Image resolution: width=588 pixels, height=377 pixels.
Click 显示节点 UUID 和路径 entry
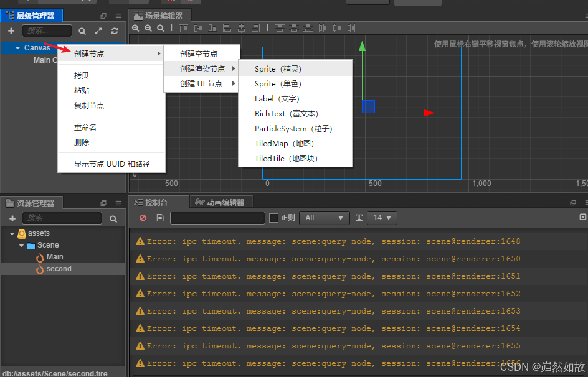point(111,164)
